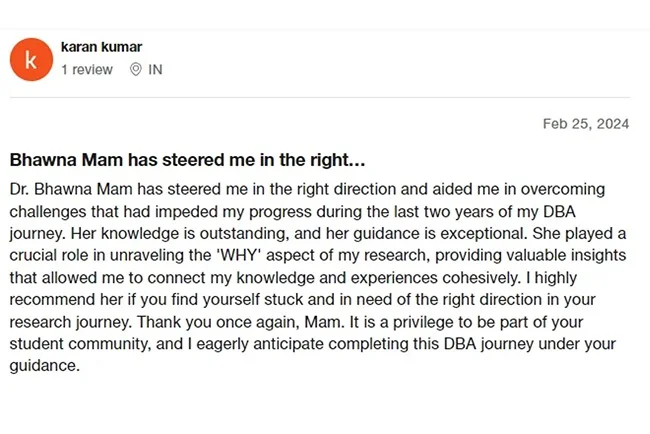Click the review date Feb 25, 2024

point(586,124)
